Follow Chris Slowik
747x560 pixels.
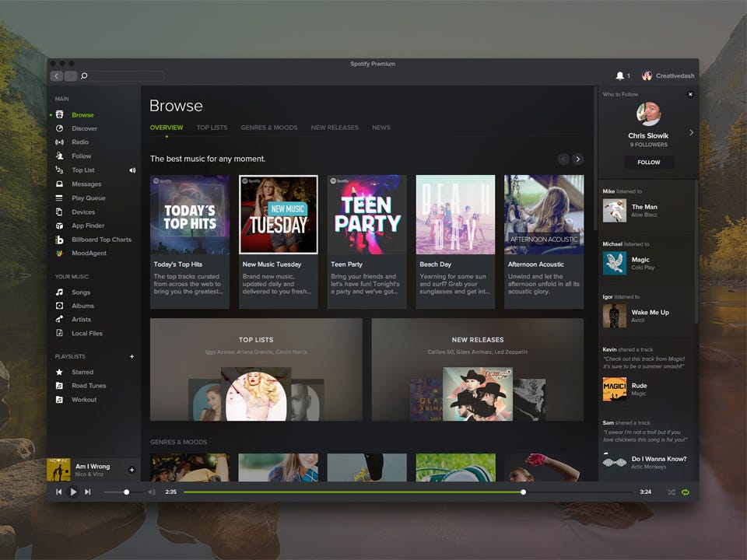click(649, 163)
